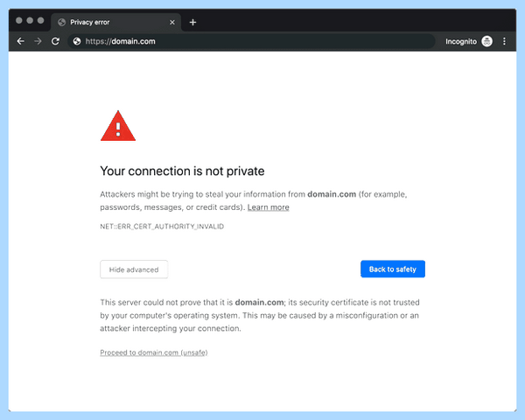Viewport: 525px width, 420px height.
Task: Click the forward navigation arrow
Action: click(x=38, y=41)
